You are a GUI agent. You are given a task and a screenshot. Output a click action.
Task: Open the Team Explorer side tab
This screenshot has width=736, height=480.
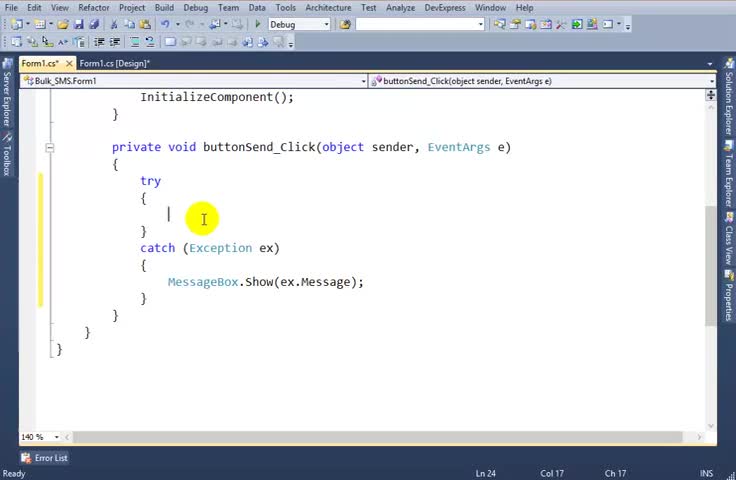[729, 174]
